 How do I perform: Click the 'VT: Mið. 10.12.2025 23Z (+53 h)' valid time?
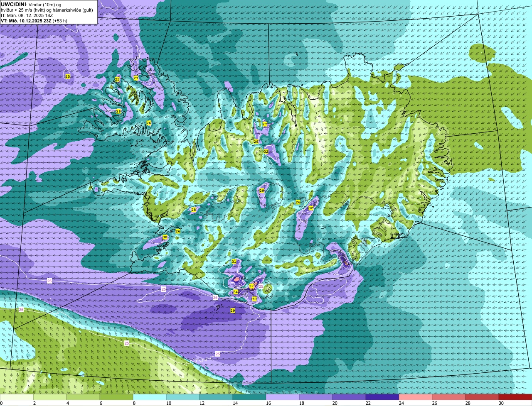34,21
